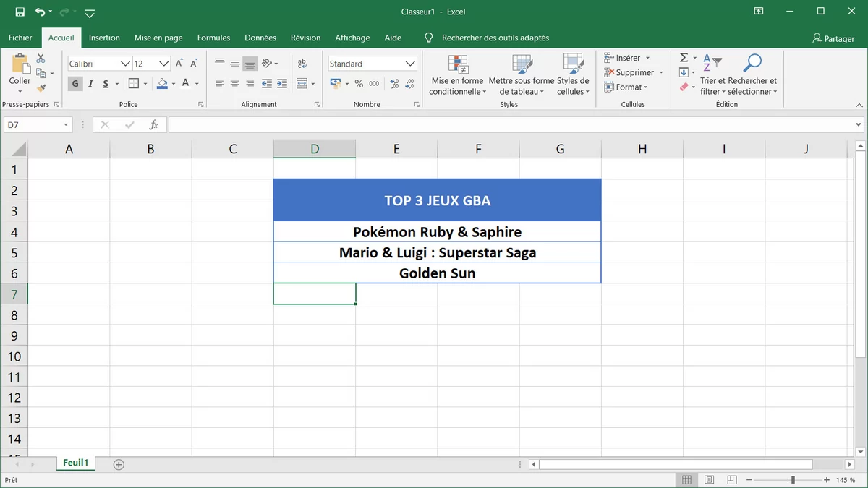Decrease indent in Alignement group
868x488 pixels.
point(267,84)
